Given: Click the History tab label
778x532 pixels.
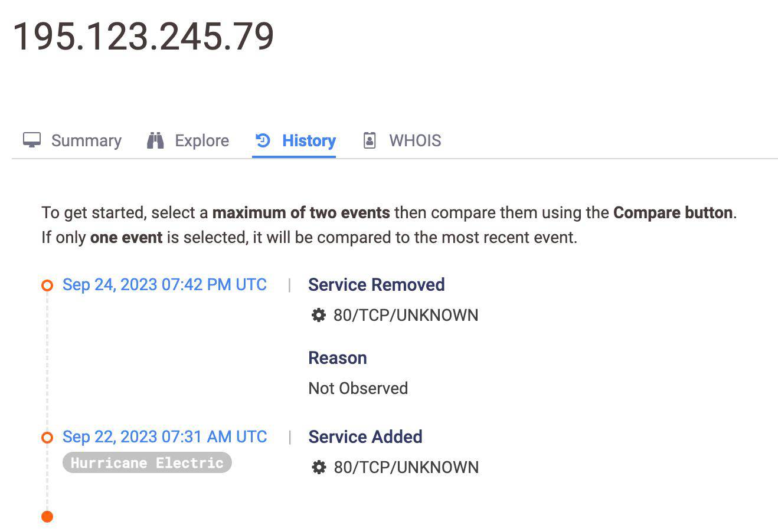Looking at the screenshot, I should pyautogui.click(x=309, y=140).
